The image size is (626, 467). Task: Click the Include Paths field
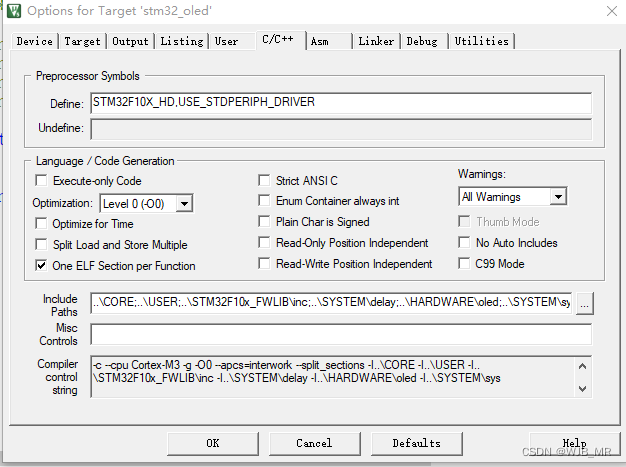pos(331,302)
